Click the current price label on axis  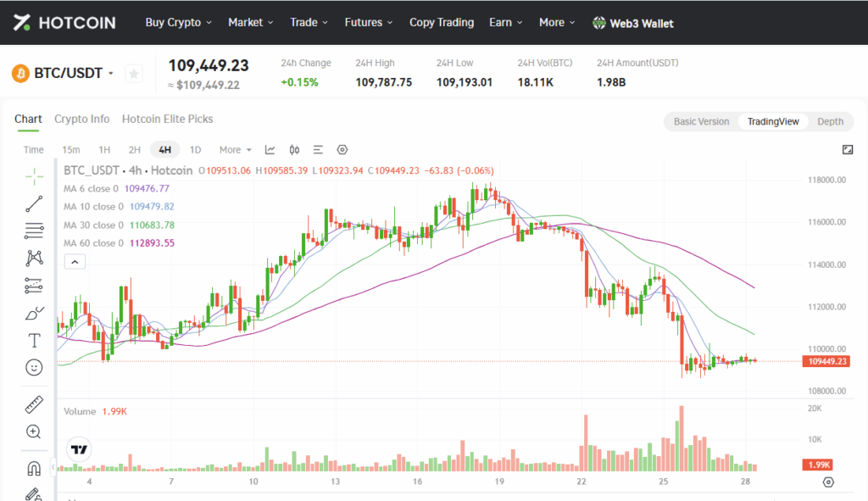828,361
